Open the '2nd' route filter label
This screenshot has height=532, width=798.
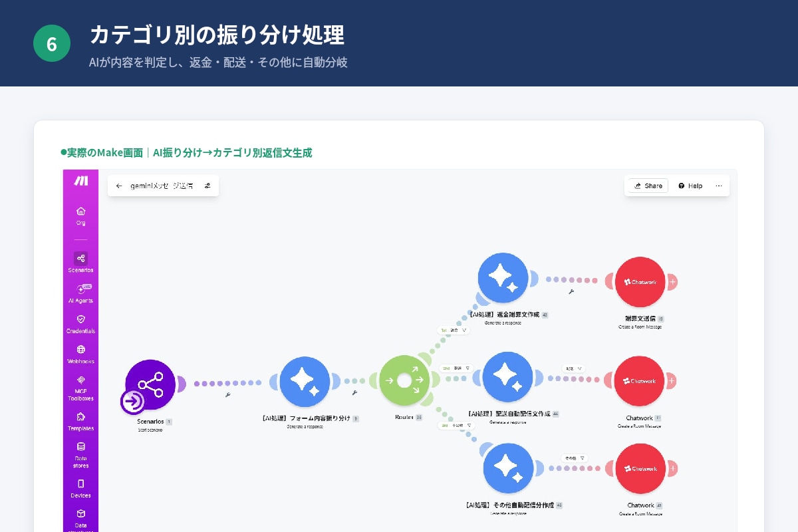[457, 368]
